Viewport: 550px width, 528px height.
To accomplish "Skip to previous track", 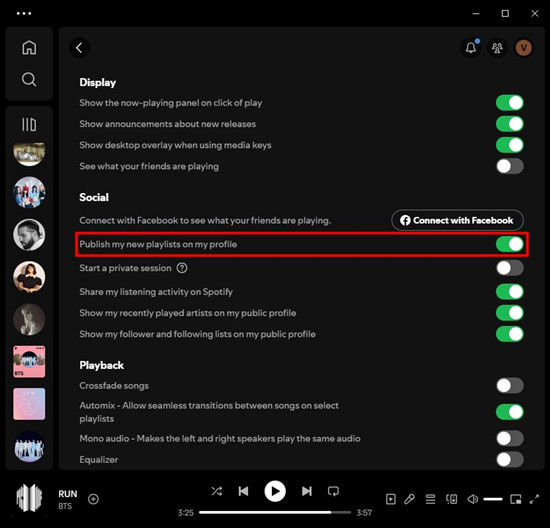I will tap(243, 491).
